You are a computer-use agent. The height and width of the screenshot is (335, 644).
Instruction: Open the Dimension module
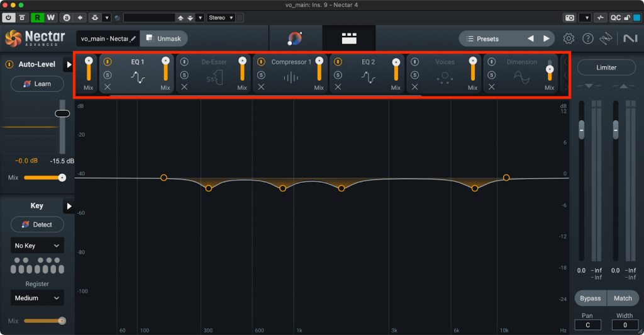click(522, 77)
